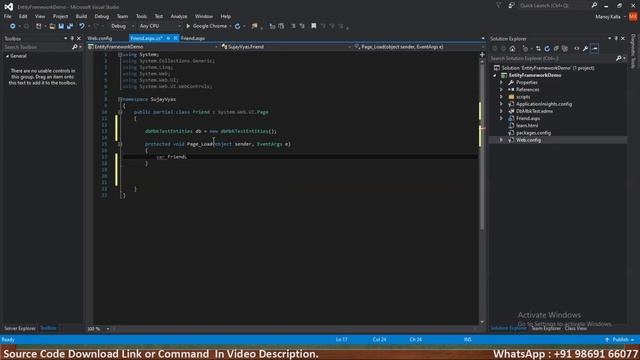Toggle pin on the Friend.aspx.cs tab
The image size is (640, 360).
pyautogui.click(x=168, y=38)
